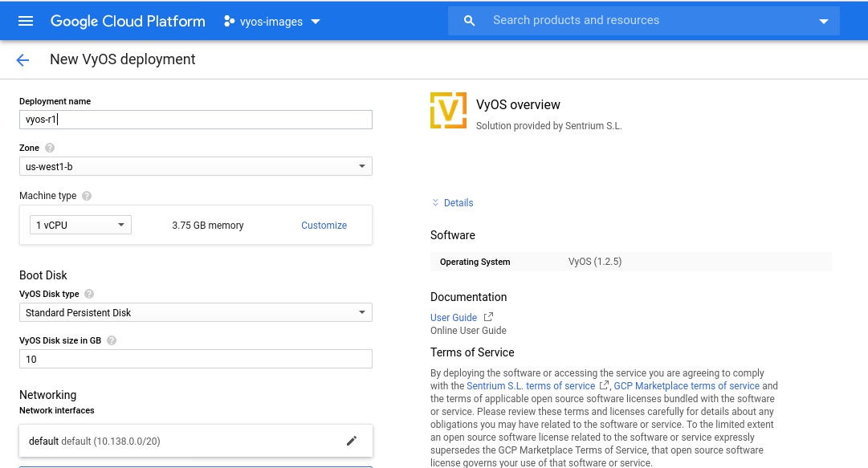Open the User Guide link
868x468 pixels.
point(454,318)
